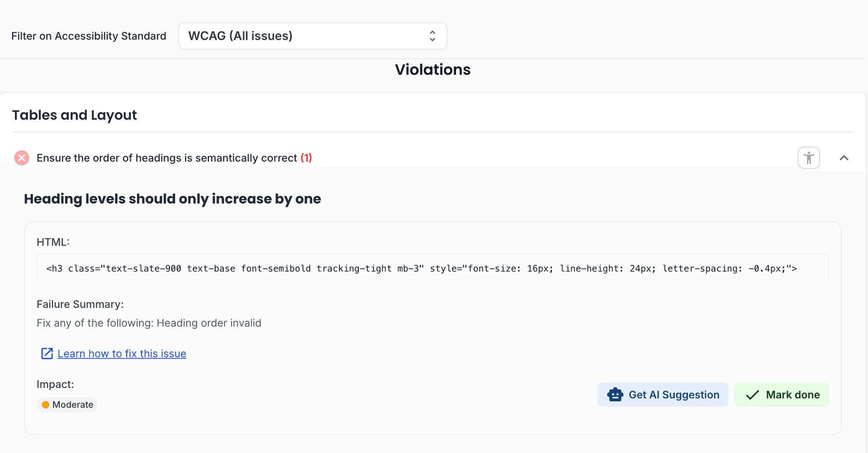
Task: Click the orange dot in the Moderate badge
Action: pos(46,405)
